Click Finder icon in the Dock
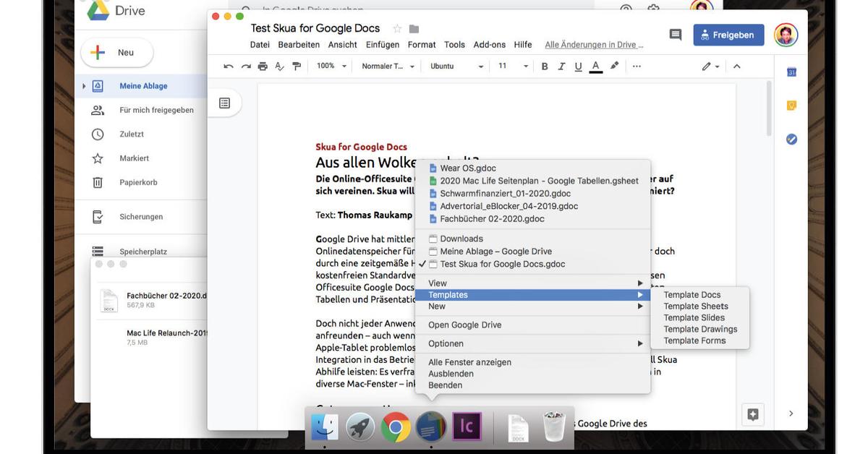Viewport: 868px width, 454px height. click(x=325, y=427)
